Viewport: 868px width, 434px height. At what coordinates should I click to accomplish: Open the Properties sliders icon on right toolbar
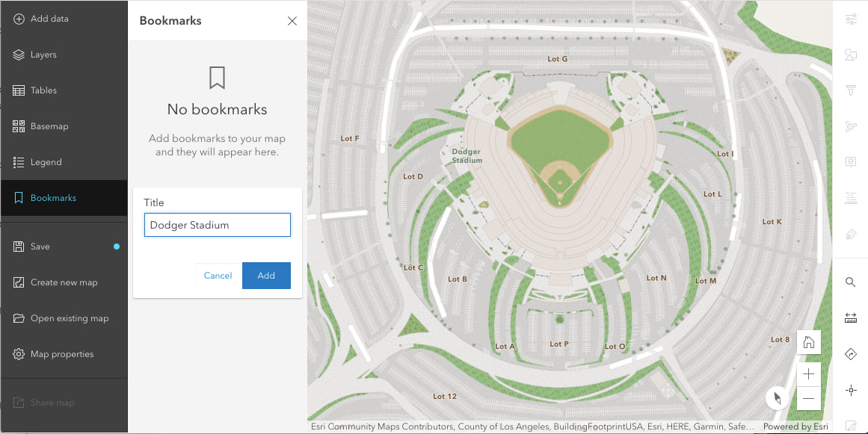[x=850, y=19]
